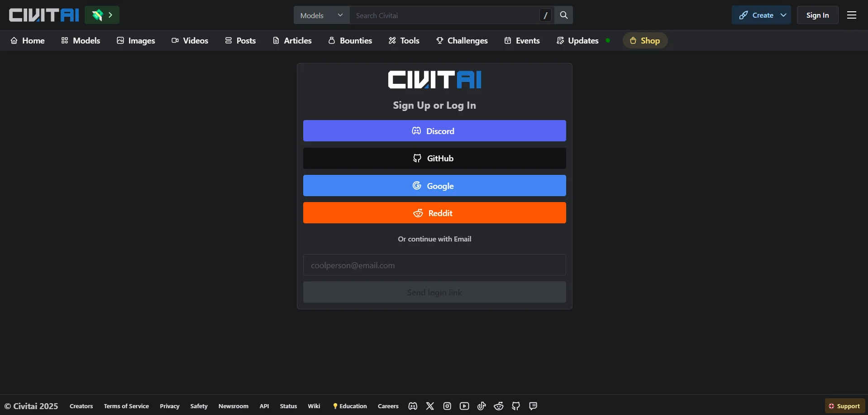Open the TikTok footer icon
This screenshot has width=868, height=415.
pos(482,406)
